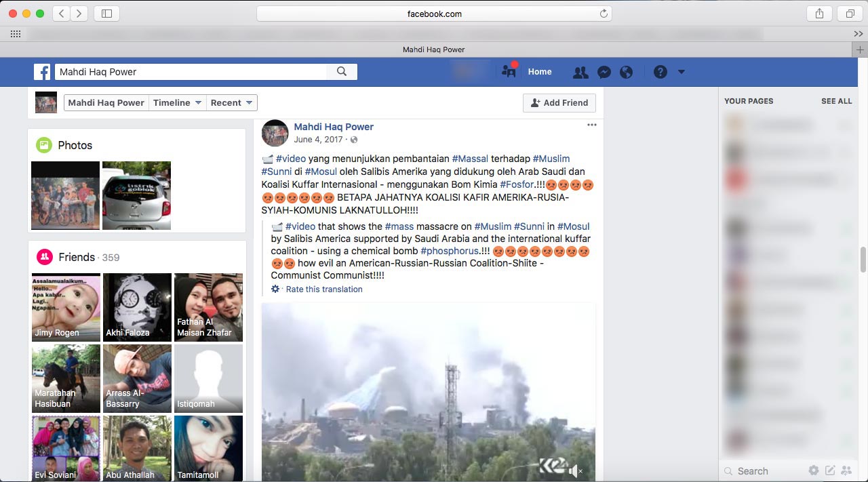868x482 pixels.
Task: Click the Facebook search input field
Action: tap(191, 72)
